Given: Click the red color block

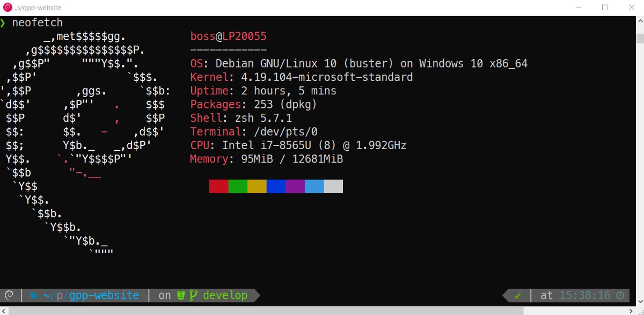Looking at the screenshot, I should point(218,186).
